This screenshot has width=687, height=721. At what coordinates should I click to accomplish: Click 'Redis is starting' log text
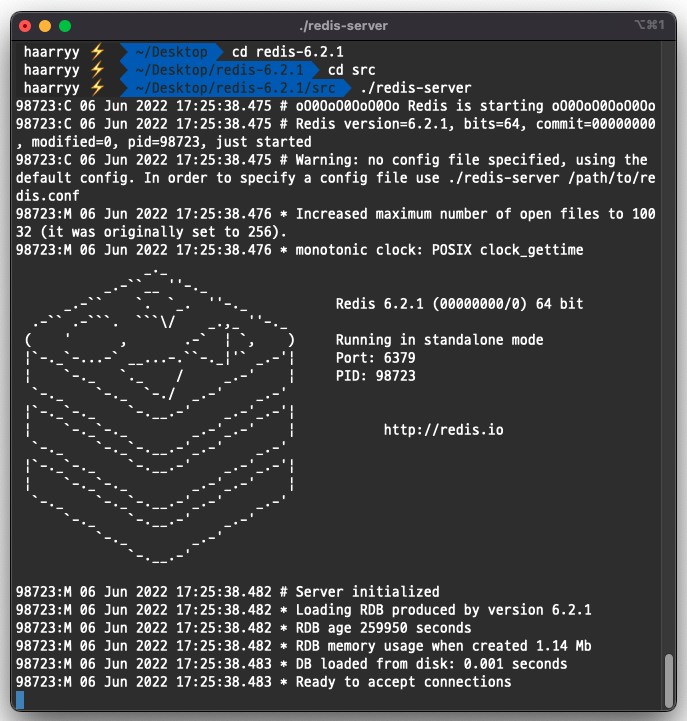pos(475,106)
